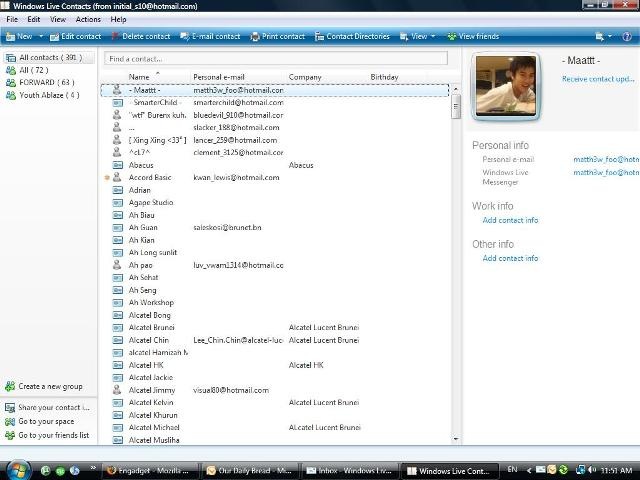Sort by the Name column header
640x480 pixels.
click(x=158, y=77)
